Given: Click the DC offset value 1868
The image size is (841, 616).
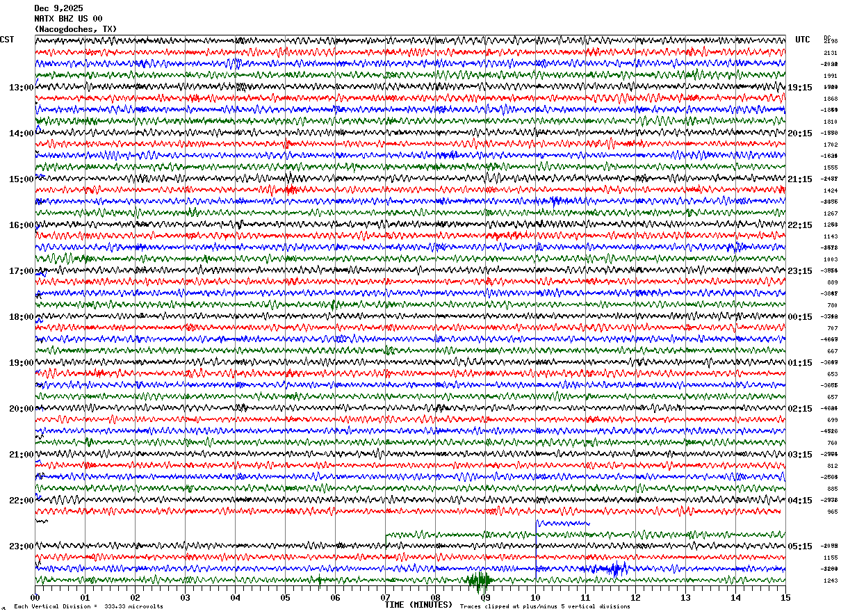Looking at the screenshot, I should point(831,99).
